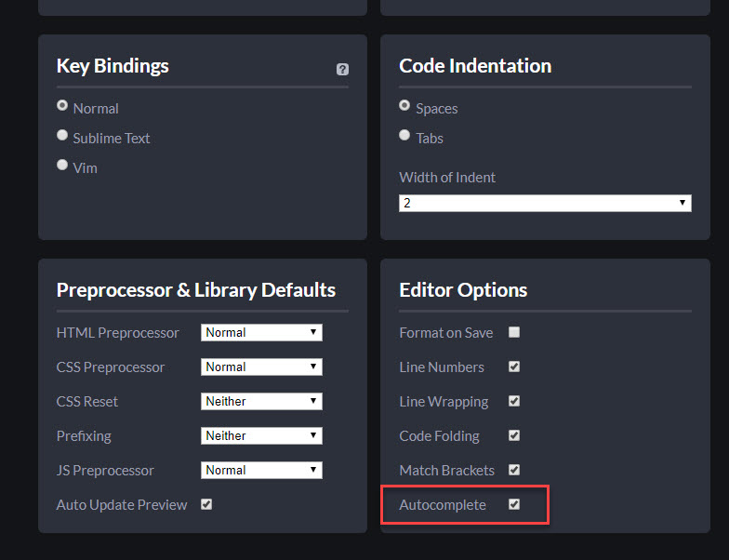Choose Tabs for code indentation
729x560 pixels.
tap(404, 136)
